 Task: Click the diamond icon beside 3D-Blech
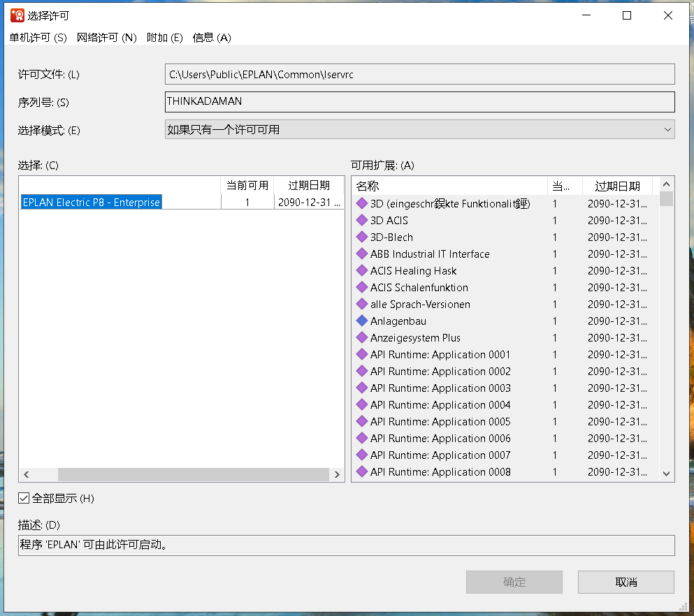361,237
